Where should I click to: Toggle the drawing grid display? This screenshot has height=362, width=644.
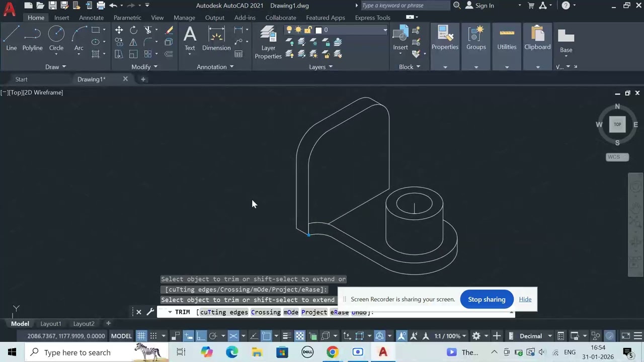click(x=141, y=336)
